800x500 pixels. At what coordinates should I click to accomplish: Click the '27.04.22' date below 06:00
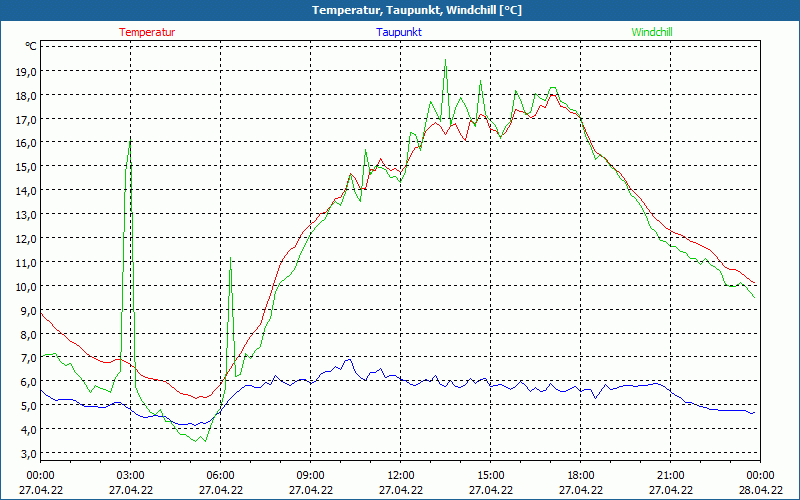coord(220,490)
